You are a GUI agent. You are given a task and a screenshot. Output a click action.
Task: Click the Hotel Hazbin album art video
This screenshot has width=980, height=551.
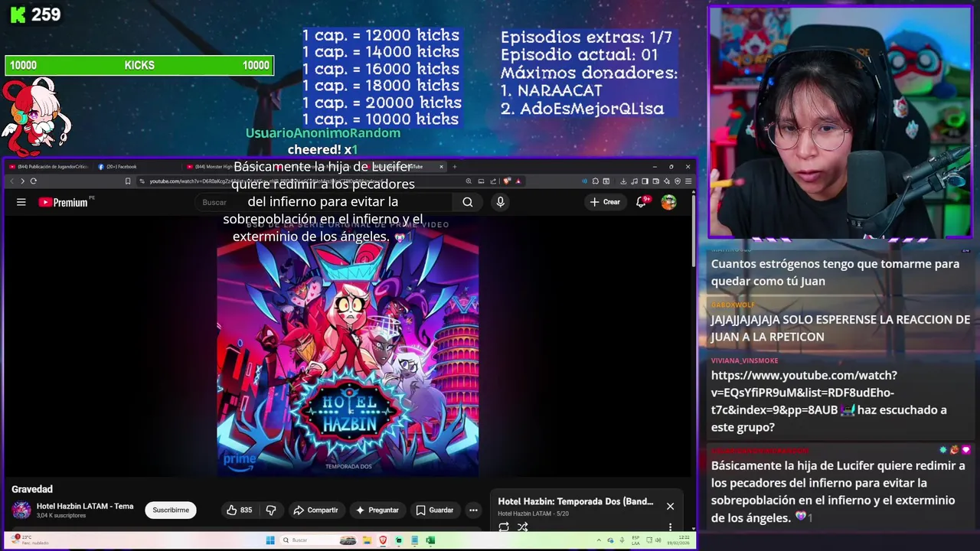(348, 346)
